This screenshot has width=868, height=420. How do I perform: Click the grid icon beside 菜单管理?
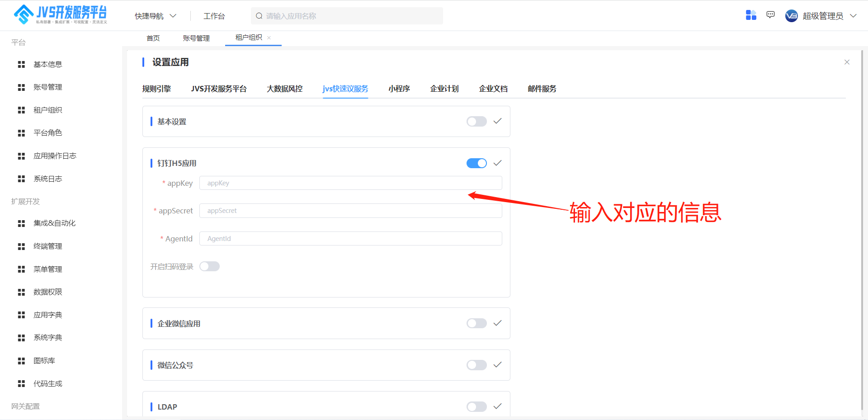(x=21, y=269)
